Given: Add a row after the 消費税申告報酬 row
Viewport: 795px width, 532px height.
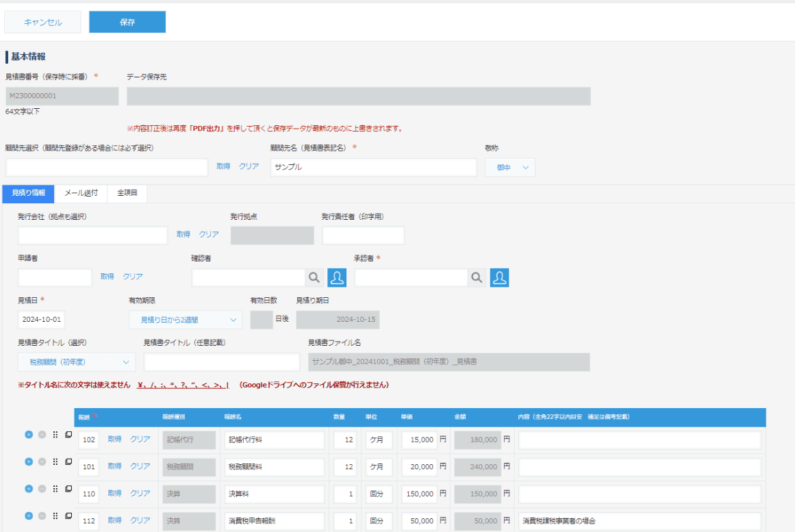Looking at the screenshot, I should pos(29,516).
